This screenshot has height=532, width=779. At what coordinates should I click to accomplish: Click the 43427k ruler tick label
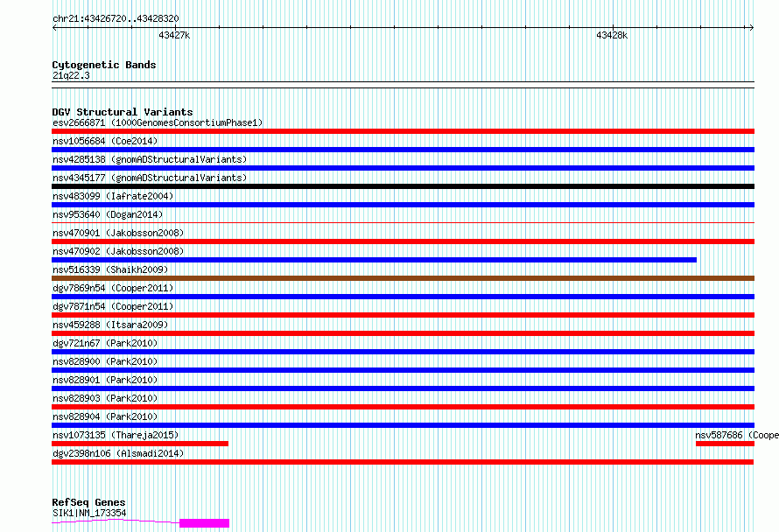(x=174, y=35)
